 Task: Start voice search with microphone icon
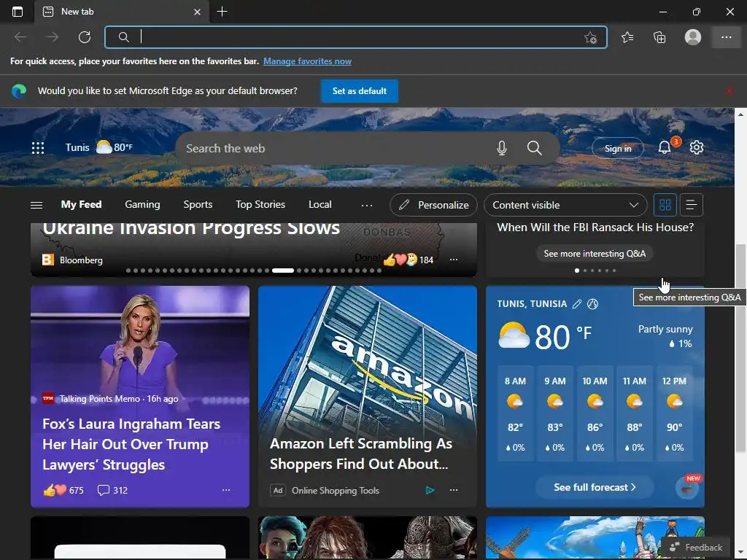point(502,148)
